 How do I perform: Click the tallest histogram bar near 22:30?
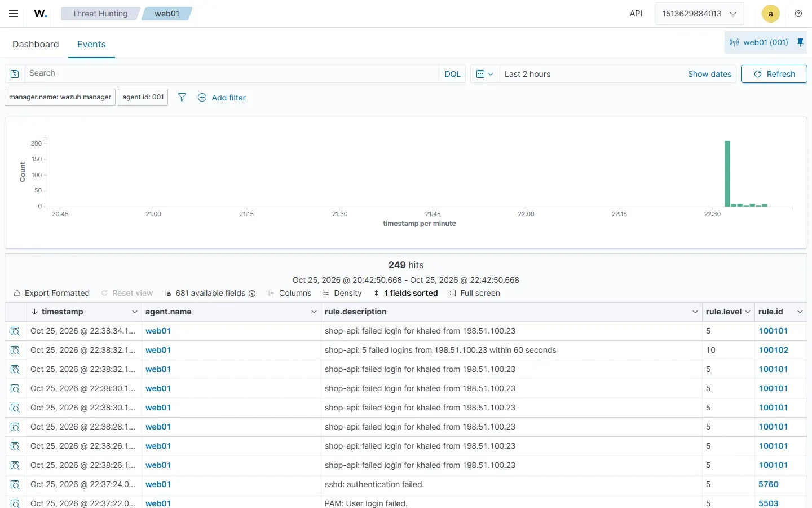coord(727,173)
